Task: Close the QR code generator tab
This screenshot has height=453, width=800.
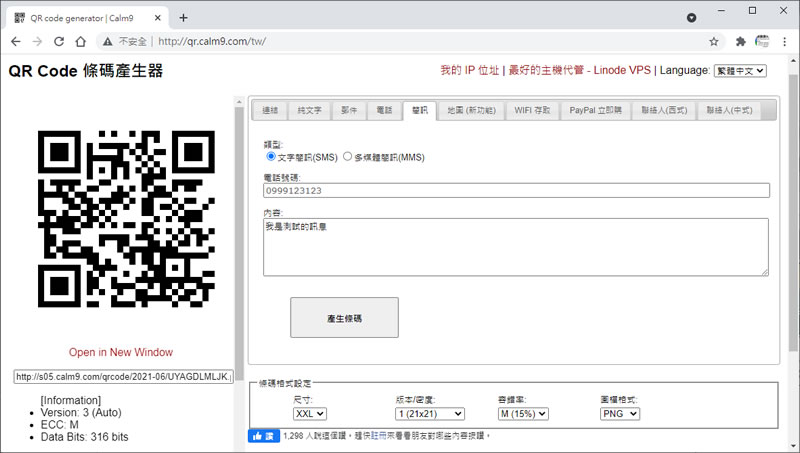Action: point(158,18)
